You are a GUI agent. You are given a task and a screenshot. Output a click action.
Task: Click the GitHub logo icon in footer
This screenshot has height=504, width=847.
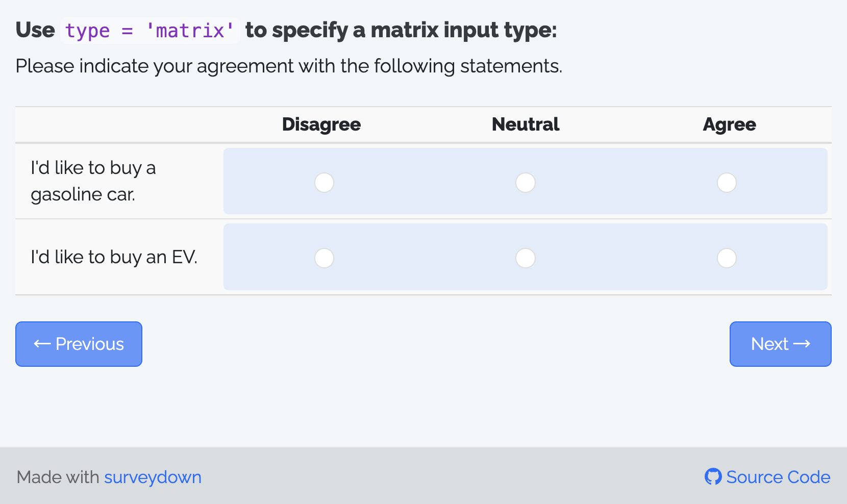[x=713, y=476]
